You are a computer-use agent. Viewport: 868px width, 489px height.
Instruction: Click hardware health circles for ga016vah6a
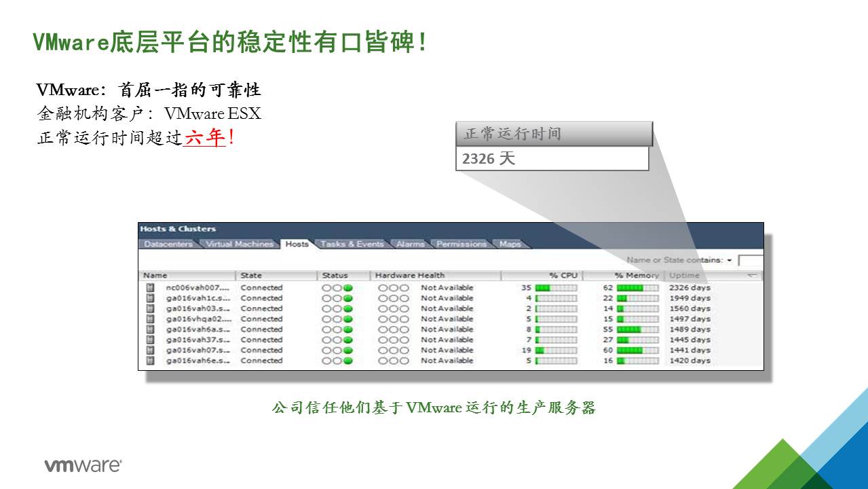point(394,329)
